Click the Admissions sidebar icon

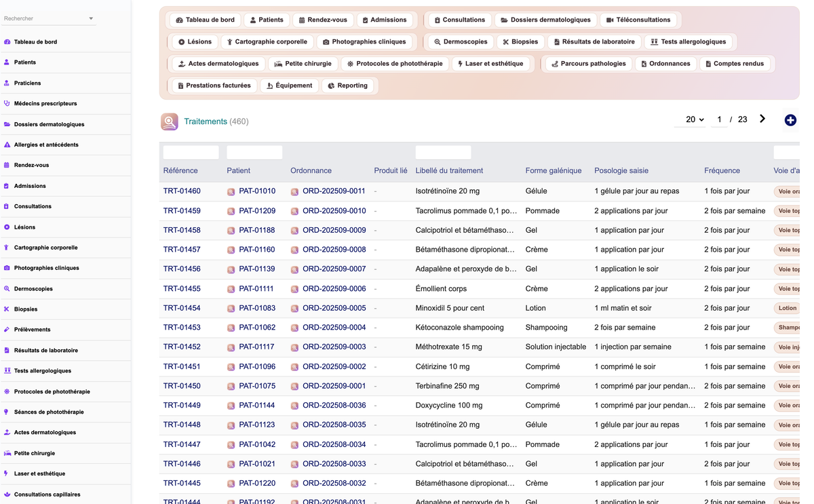[x=7, y=185]
